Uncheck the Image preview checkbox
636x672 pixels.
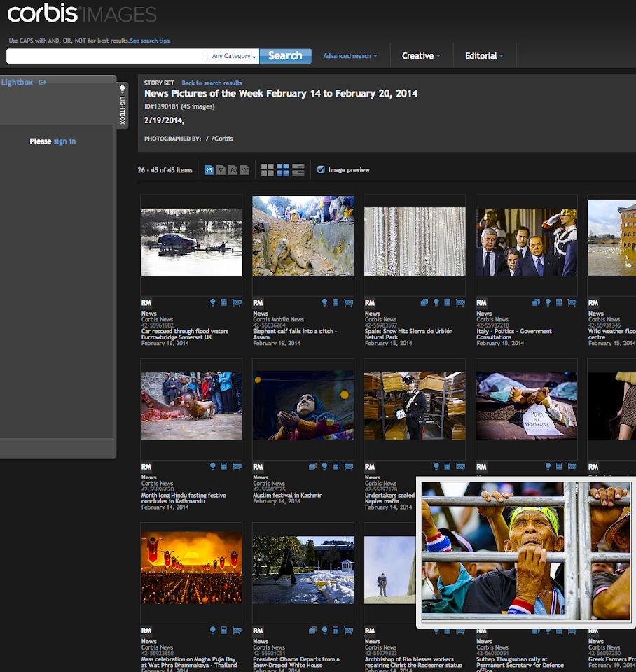[x=321, y=169]
